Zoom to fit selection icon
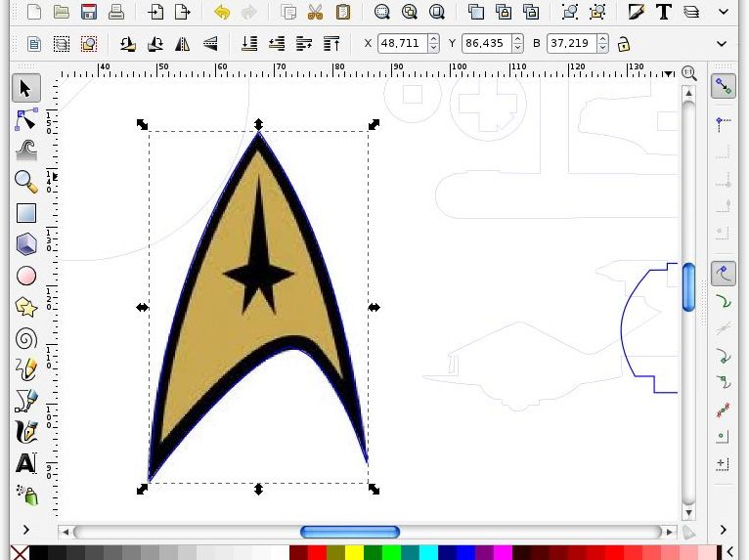This screenshot has width=749, height=560. pos(381,11)
